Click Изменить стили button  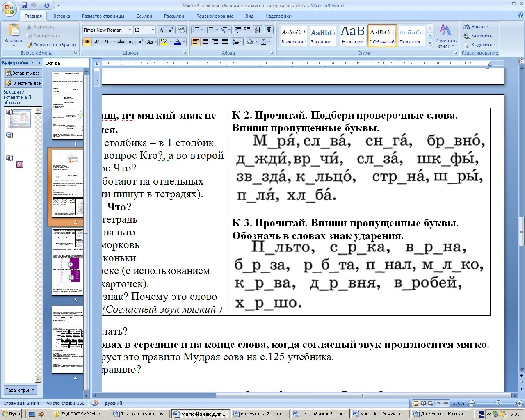446,36
